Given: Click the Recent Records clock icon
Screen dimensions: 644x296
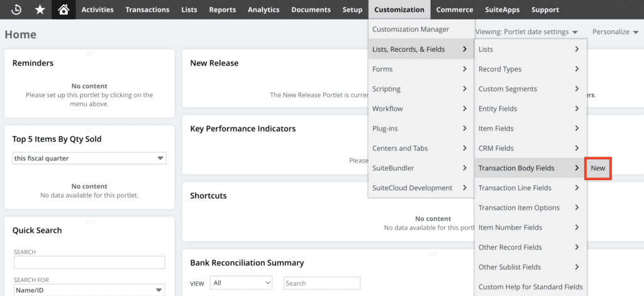Looking at the screenshot, I should coord(16,9).
